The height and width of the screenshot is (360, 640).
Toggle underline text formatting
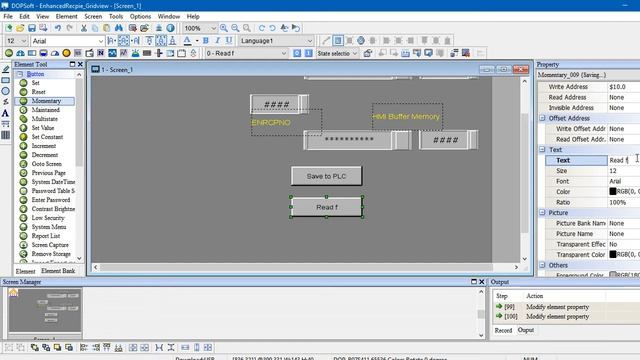(229, 40)
